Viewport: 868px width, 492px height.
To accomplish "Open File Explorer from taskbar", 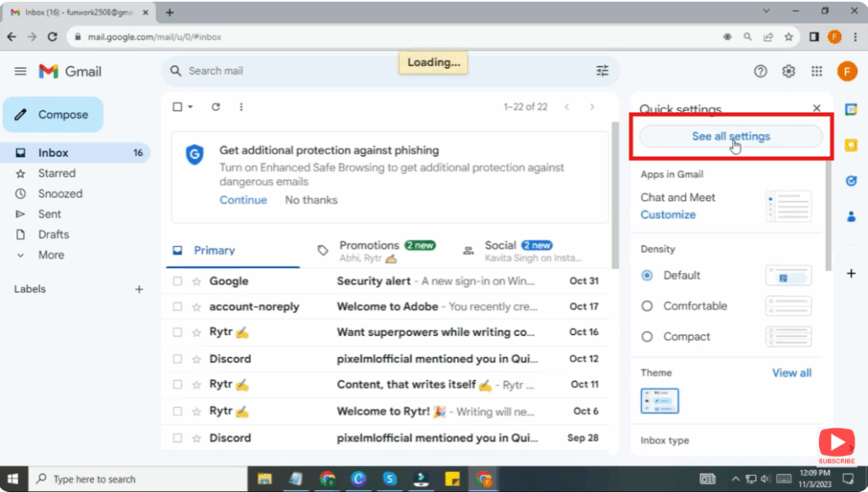I will [x=264, y=478].
